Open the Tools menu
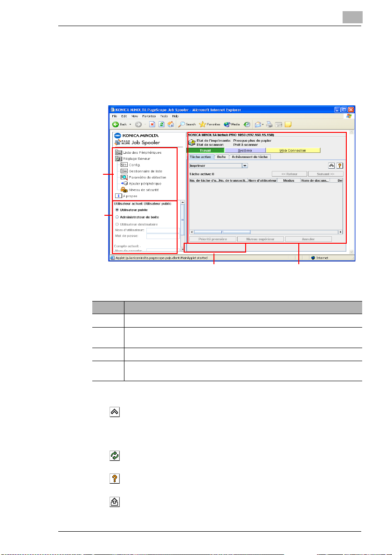The image size is (392, 555). click(164, 116)
